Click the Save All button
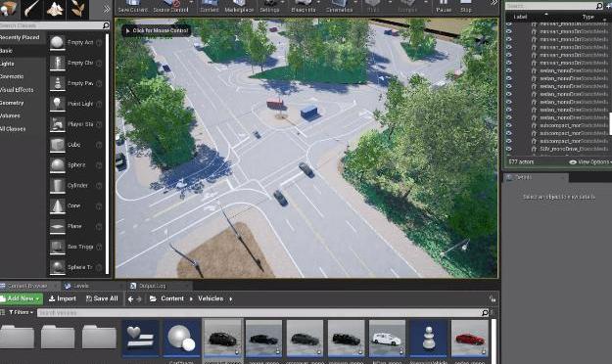The image size is (612, 364). pyautogui.click(x=102, y=298)
